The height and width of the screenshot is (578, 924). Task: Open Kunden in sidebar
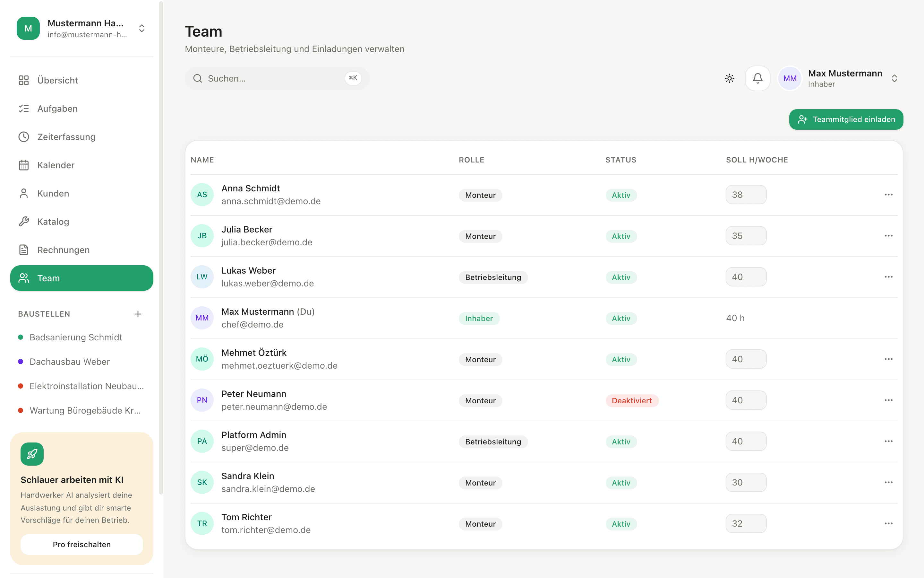point(82,193)
